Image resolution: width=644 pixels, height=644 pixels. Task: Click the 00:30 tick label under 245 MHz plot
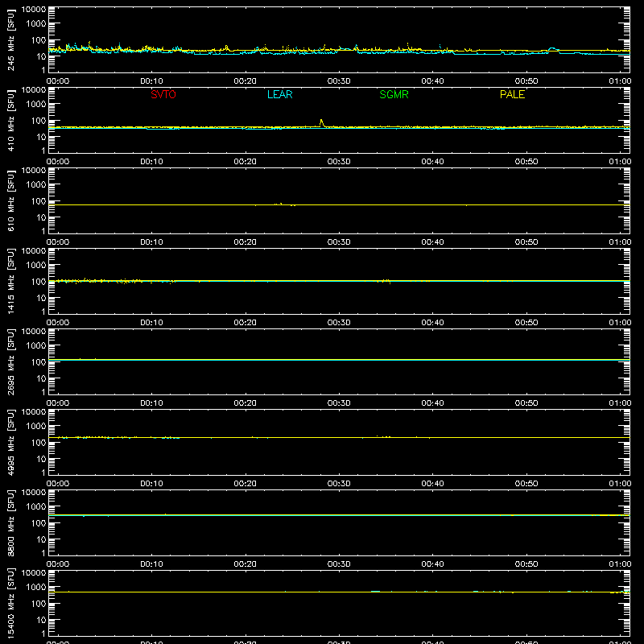click(339, 81)
